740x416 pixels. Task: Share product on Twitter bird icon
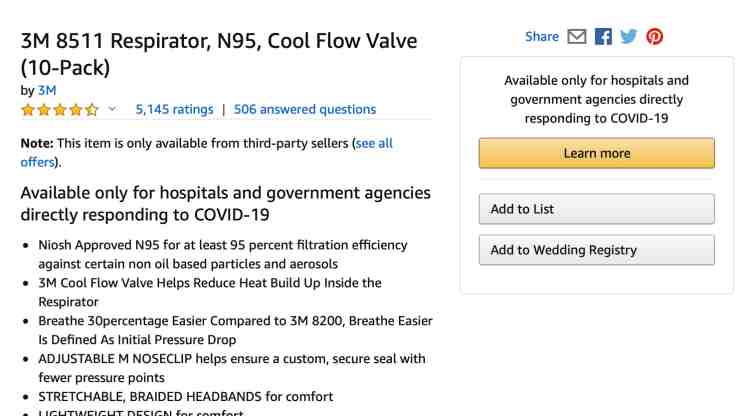[629, 36]
